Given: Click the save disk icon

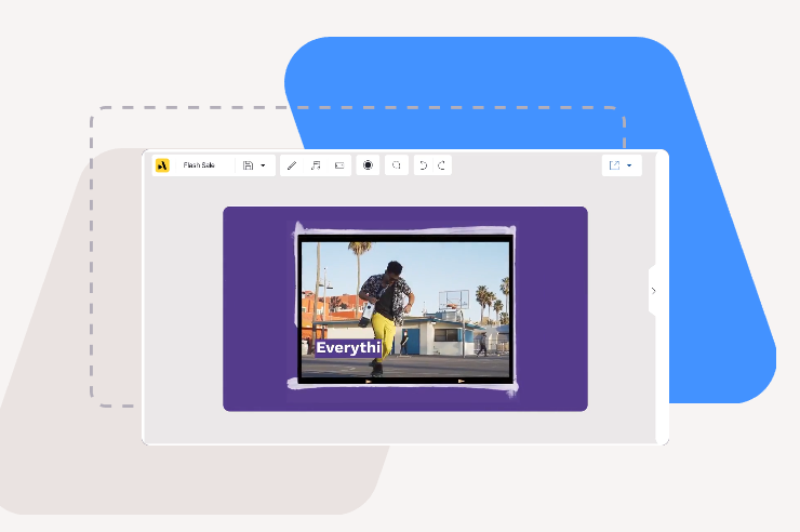Looking at the screenshot, I should coord(248,165).
